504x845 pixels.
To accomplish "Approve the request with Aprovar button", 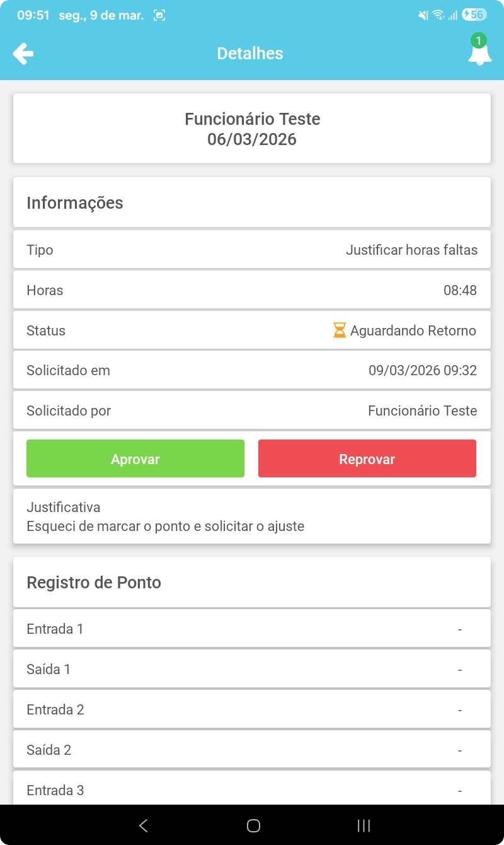I will pyautogui.click(x=135, y=458).
